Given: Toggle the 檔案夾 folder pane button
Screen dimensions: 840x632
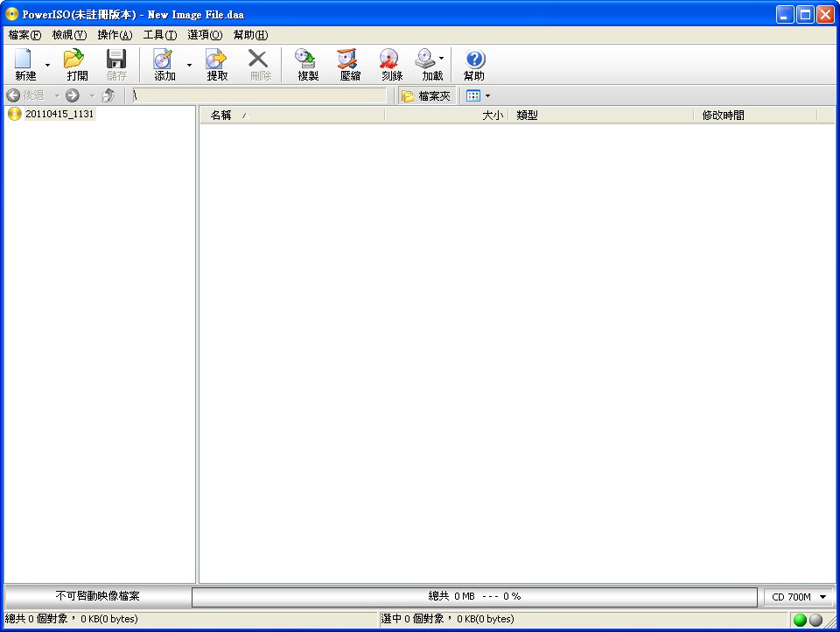Looking at the screenshot, I should [426, 95].
